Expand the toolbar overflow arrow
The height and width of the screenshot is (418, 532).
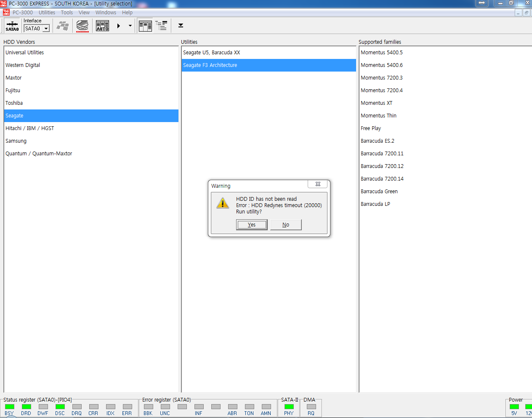(181, 26)
